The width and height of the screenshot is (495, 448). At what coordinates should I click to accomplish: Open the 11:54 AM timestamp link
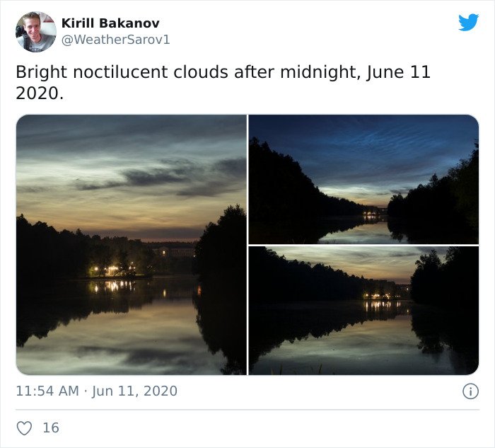coord(47,391)
